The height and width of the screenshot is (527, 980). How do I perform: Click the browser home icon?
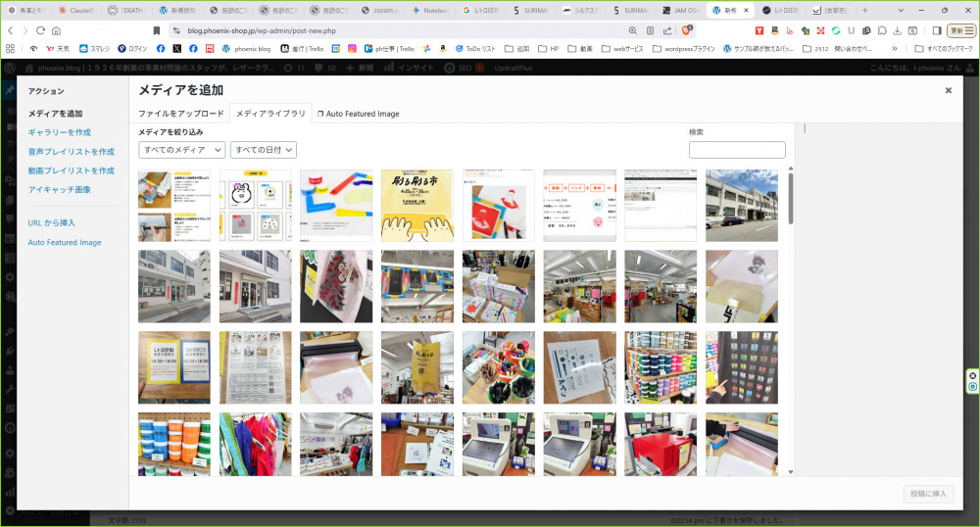point(57,30)
